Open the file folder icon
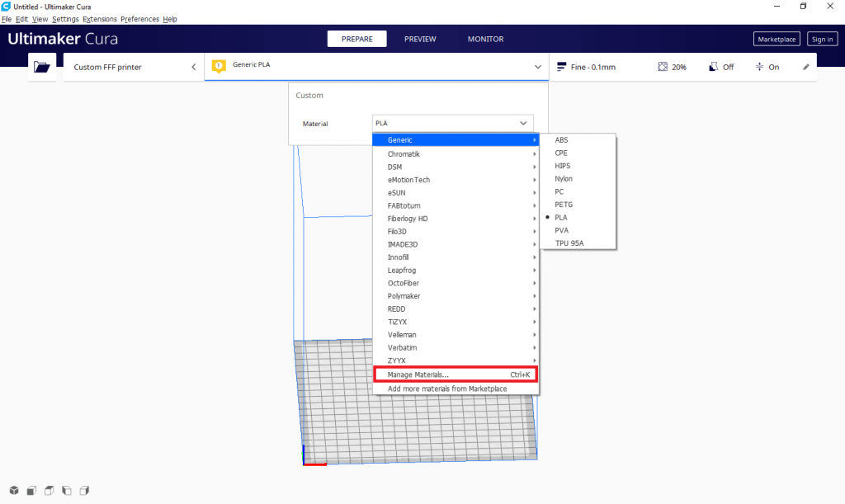845x504 pixels. click(x=42, y=67)
